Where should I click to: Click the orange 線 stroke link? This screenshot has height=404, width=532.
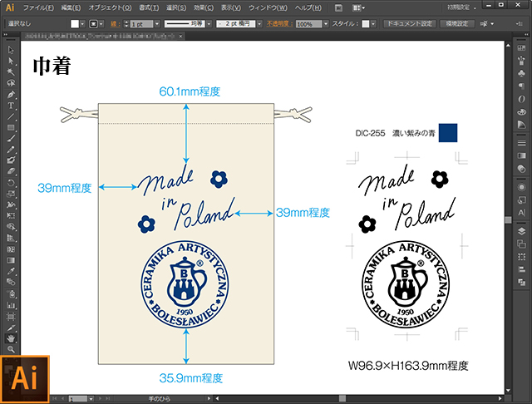coord(114,24)
